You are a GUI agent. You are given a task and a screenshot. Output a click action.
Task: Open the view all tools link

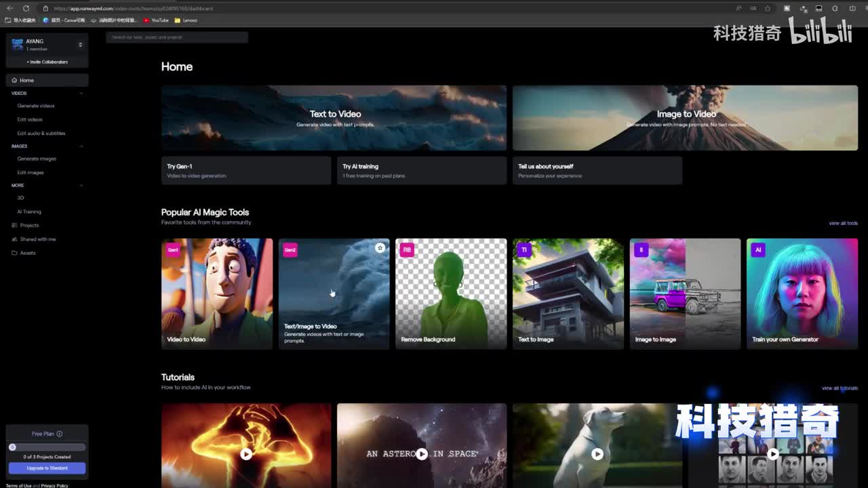coord(843,223)
